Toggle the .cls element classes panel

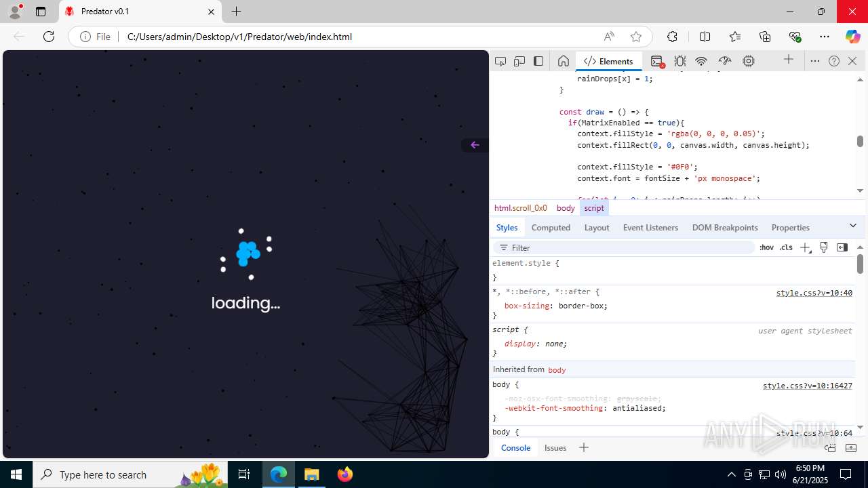pos(786,247)
